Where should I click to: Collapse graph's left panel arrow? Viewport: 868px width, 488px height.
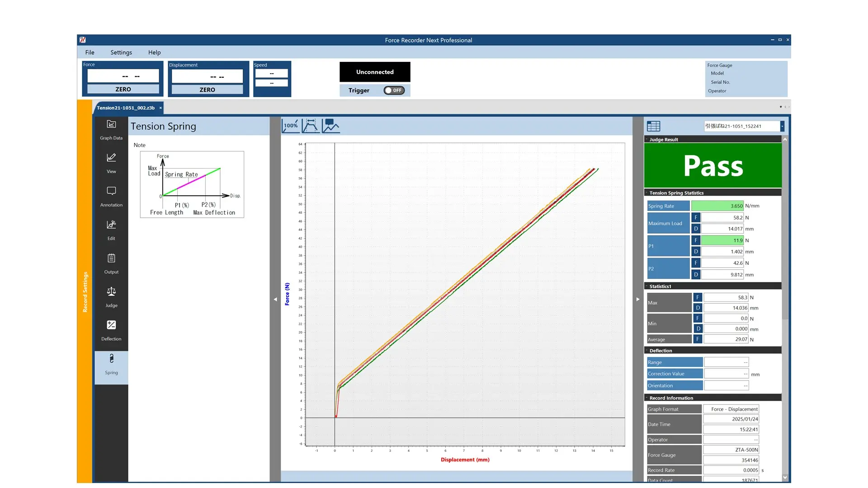275,299
